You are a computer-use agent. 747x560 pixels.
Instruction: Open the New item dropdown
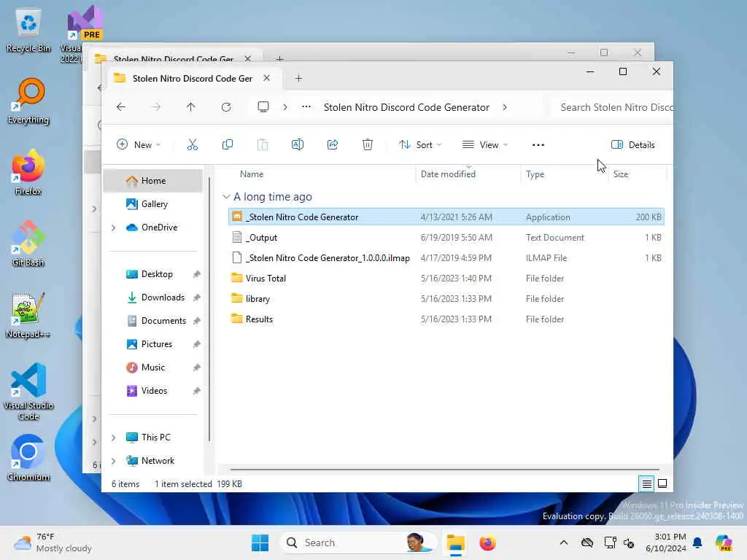tap(139, 145)
